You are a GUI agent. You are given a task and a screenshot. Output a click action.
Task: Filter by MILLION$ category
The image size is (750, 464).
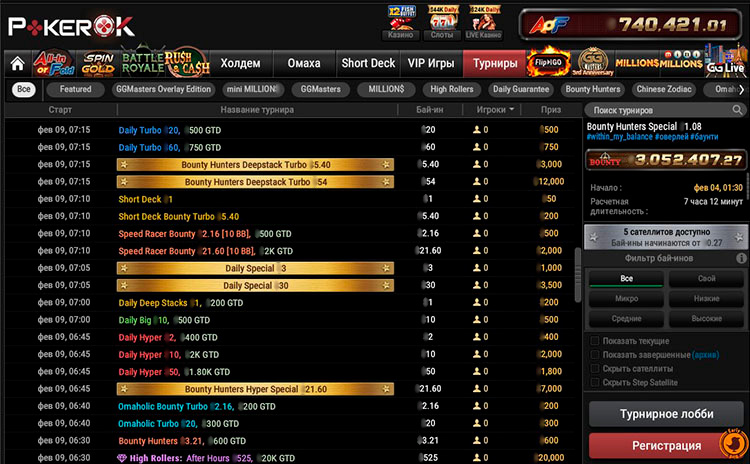[x=386, y=89]
